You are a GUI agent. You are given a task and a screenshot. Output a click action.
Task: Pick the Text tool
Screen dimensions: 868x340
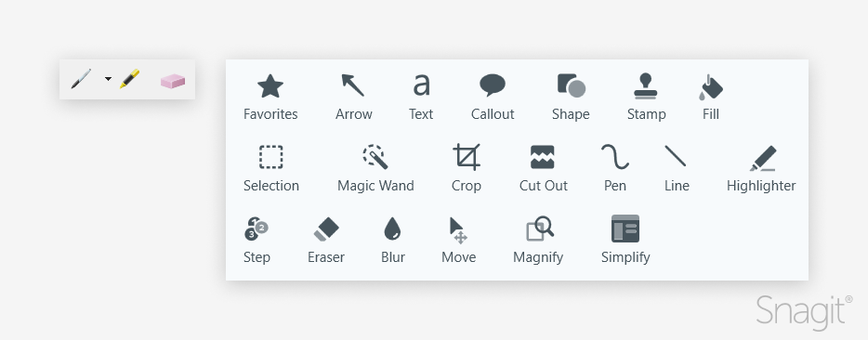click(421, 98)
